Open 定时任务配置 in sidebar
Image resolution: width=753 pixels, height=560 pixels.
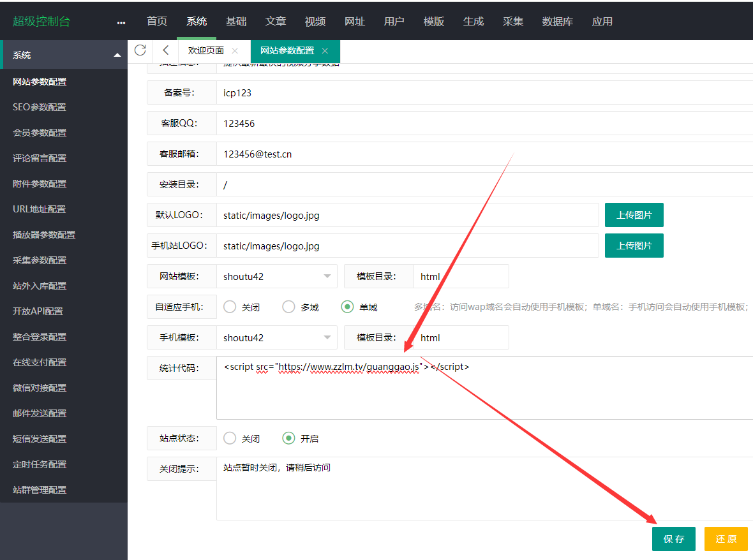pyautogui.click(x=40, y=464)
